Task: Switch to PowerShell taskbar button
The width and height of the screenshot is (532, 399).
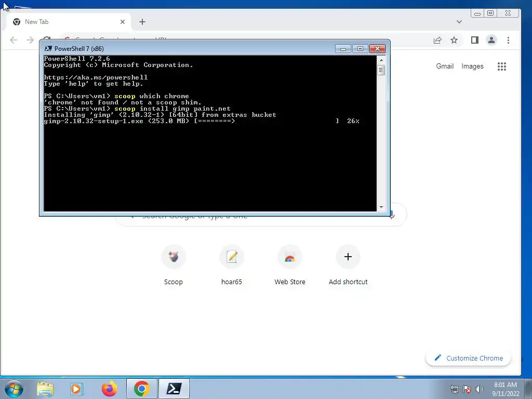Action: click(x=174, y=389)
